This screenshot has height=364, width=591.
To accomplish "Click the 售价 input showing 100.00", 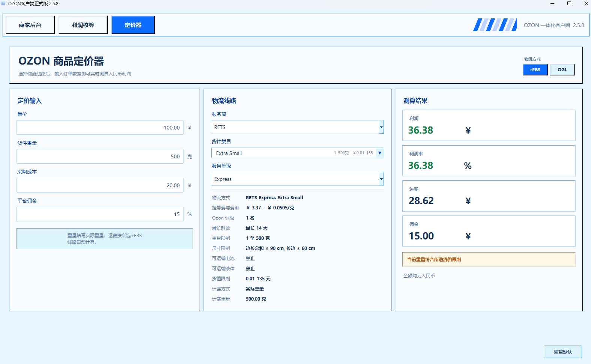I will pos(100,128).
